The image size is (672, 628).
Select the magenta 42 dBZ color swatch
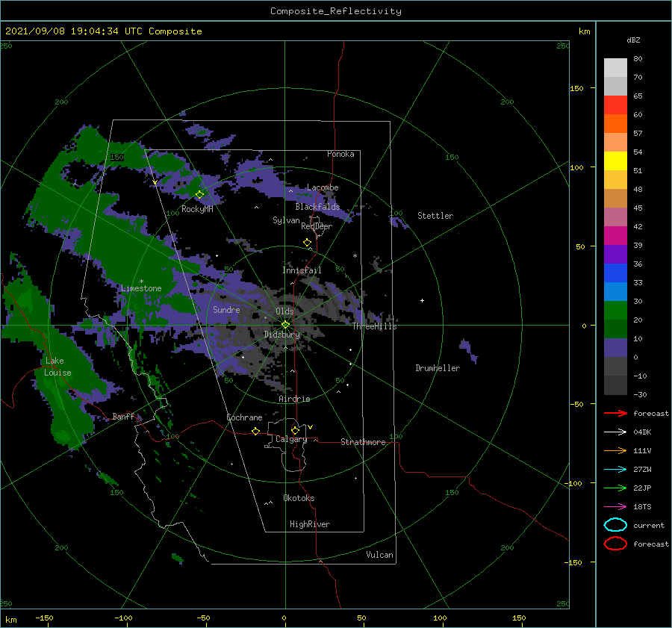[615, 235]
